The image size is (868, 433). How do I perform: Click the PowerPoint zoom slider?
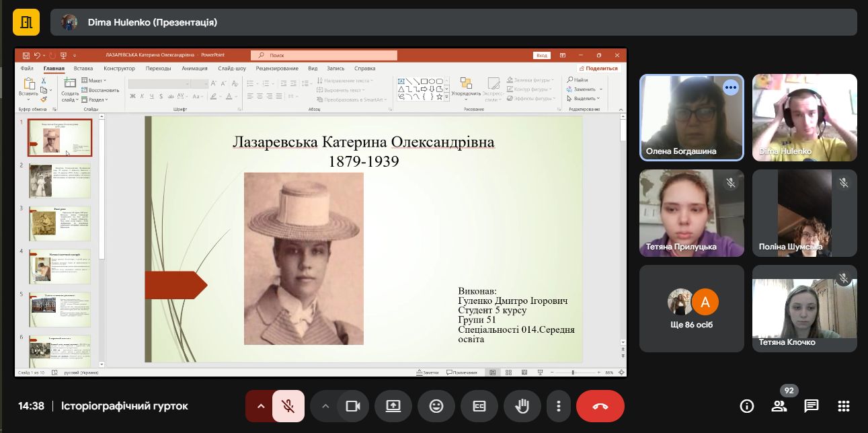point(574,372)
